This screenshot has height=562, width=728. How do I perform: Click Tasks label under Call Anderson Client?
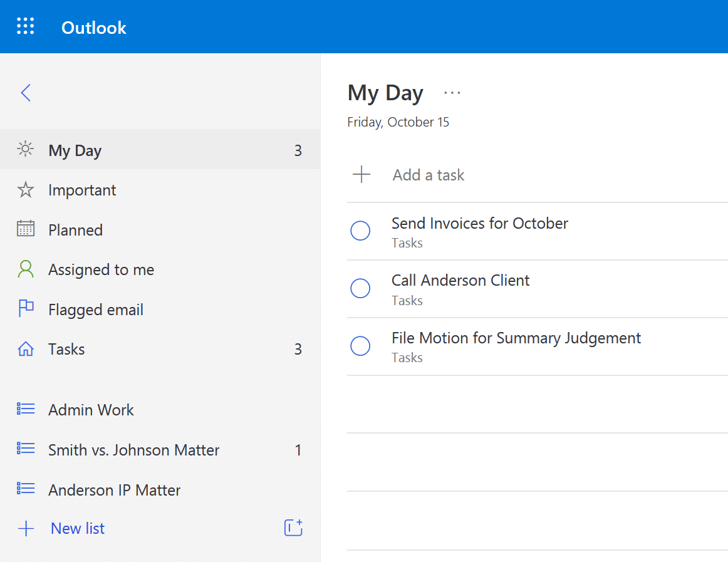pos(407,301)
